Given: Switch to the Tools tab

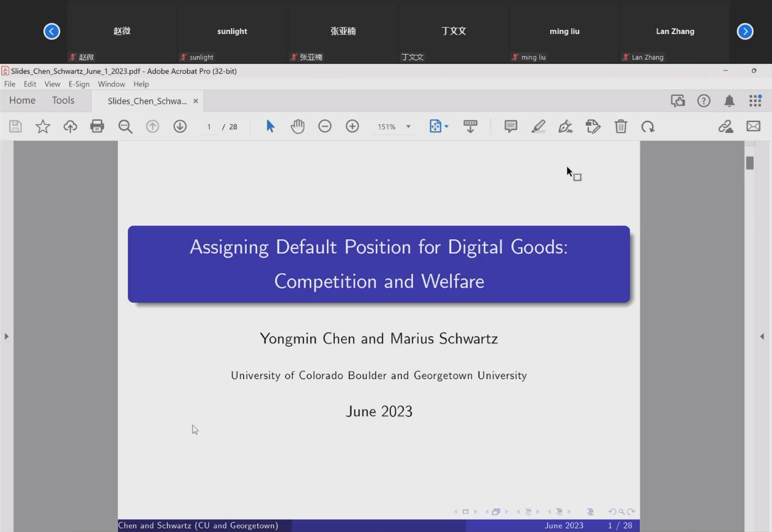Looking at the screenshot, I should pyautogui.click(x=63, y=101).
